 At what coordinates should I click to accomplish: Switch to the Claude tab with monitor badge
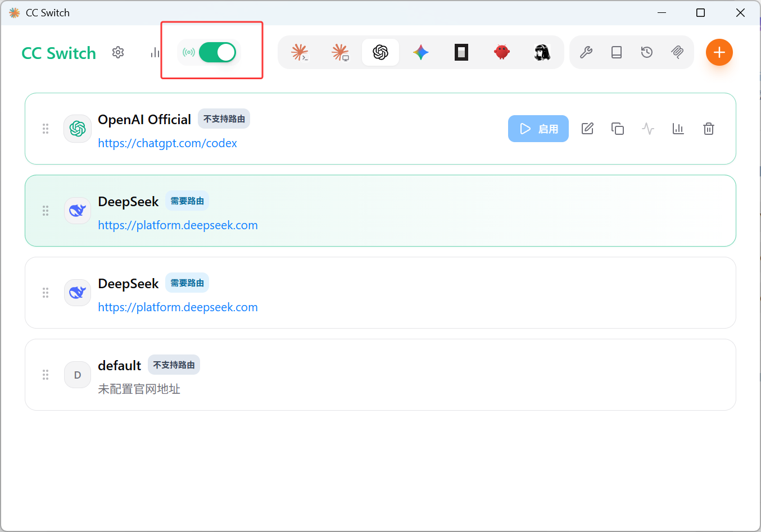click(340, 52)
